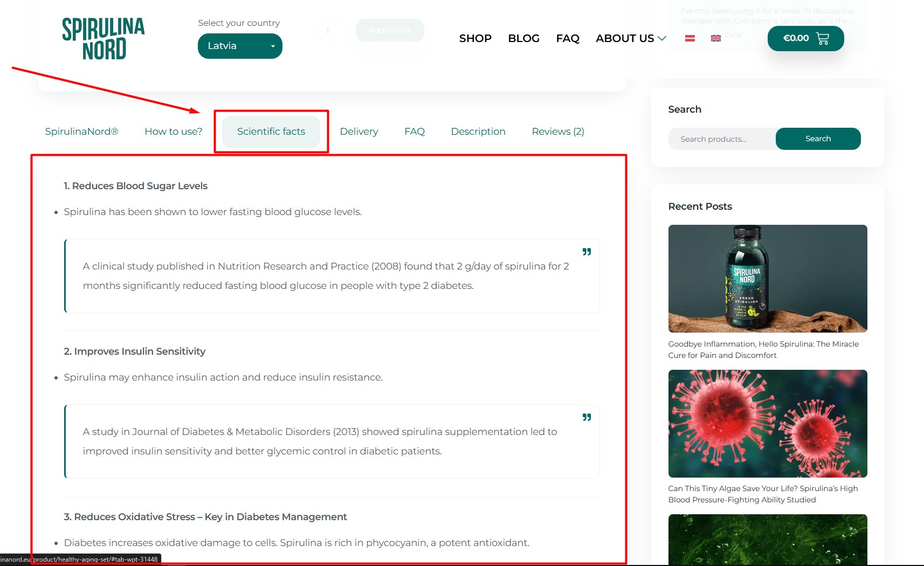924x566 pixels.
Task: Click the insulin resistance bullet text
Action: click(223, 377)
